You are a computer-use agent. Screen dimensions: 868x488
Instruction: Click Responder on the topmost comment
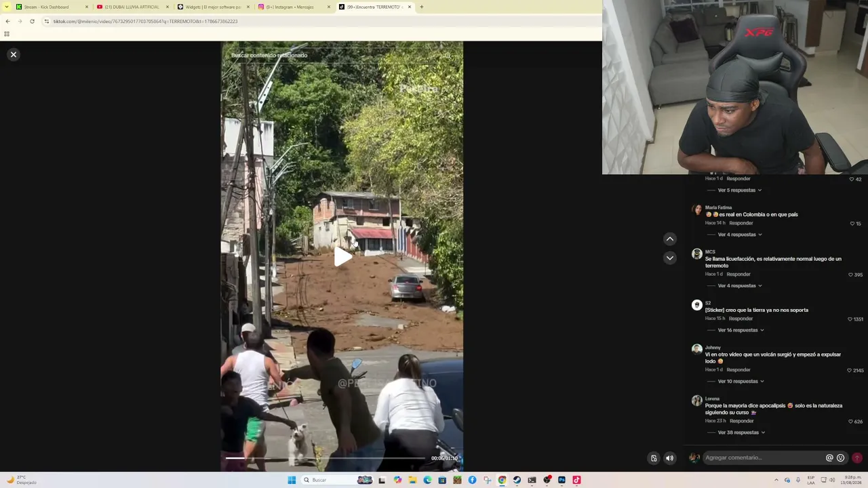[x=738, y=179]
